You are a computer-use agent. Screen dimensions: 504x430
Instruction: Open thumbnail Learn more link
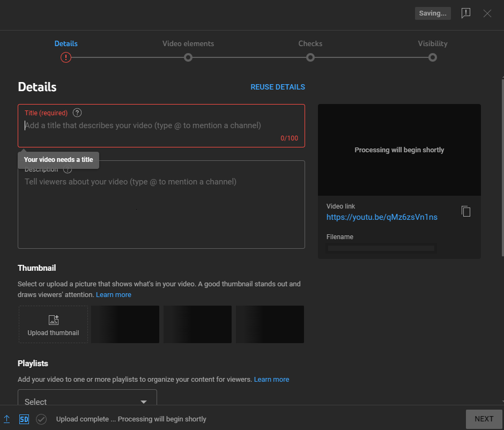coord(114,295)
